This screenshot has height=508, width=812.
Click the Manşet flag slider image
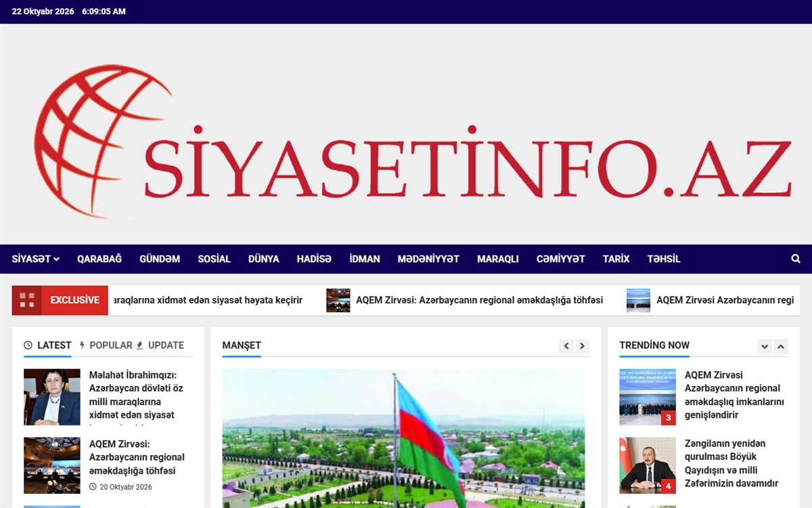pos(403,438)
